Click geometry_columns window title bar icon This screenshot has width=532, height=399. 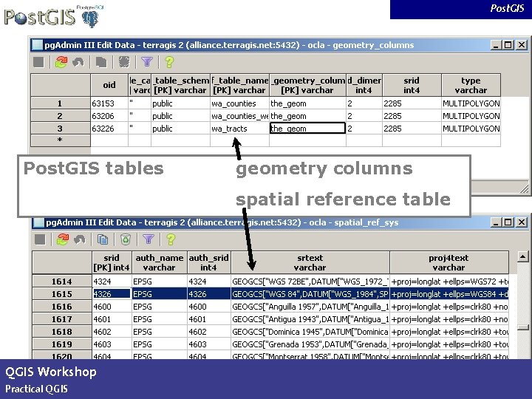(37, 45)
